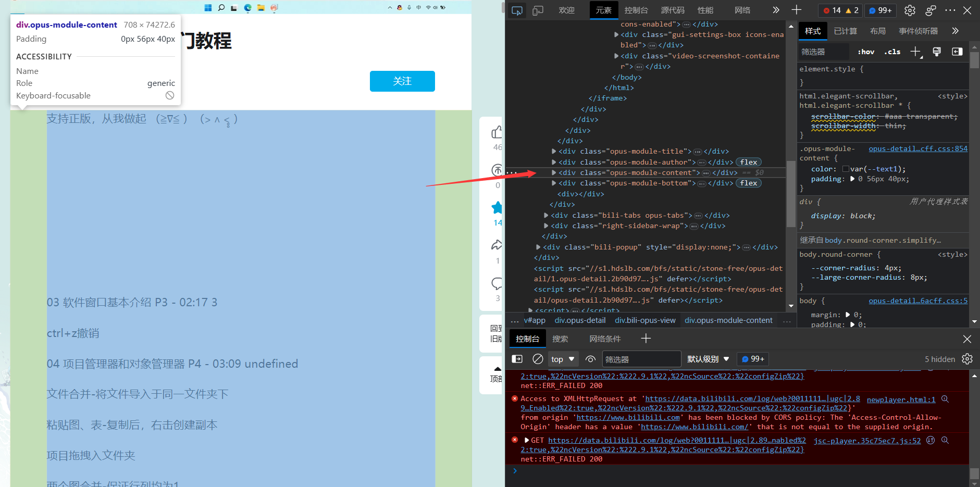Open the 欢迎 tab in DevTools
This screenshot has height=487, width=980.
click(x=566, y=10)
